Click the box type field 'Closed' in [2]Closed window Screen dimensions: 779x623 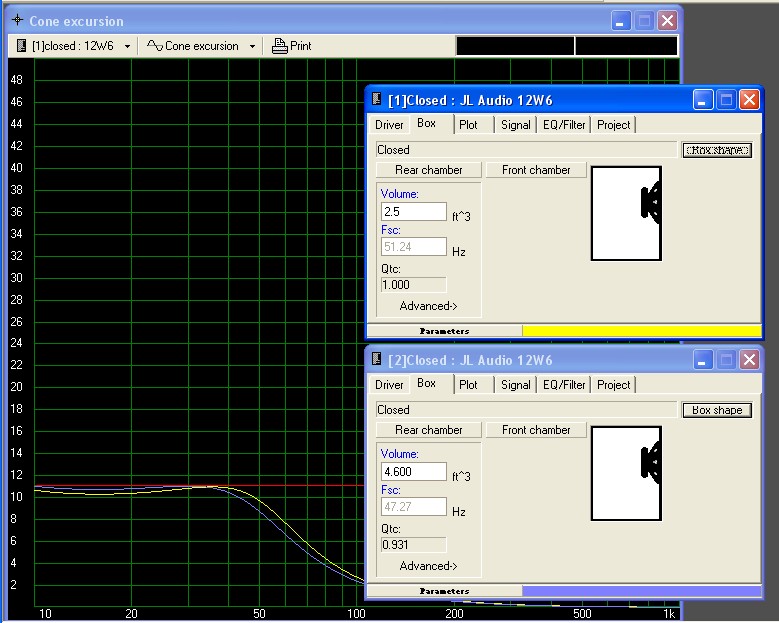tap(527, 410)
